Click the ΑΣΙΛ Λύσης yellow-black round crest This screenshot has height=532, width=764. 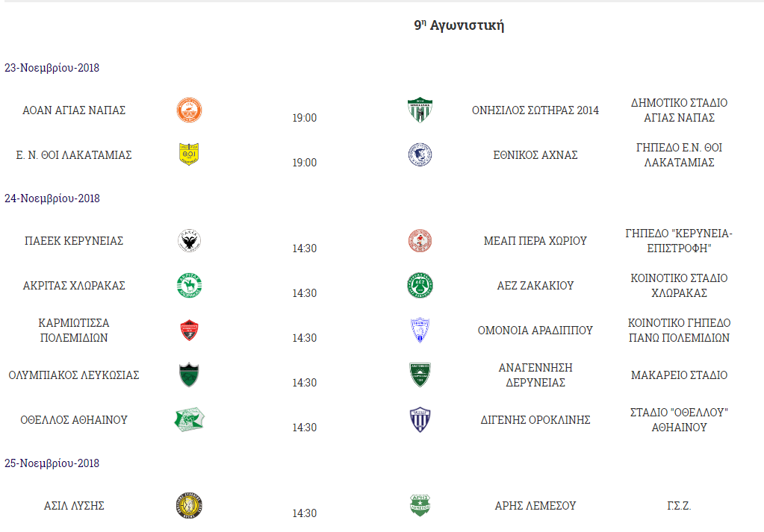point(189,505)
